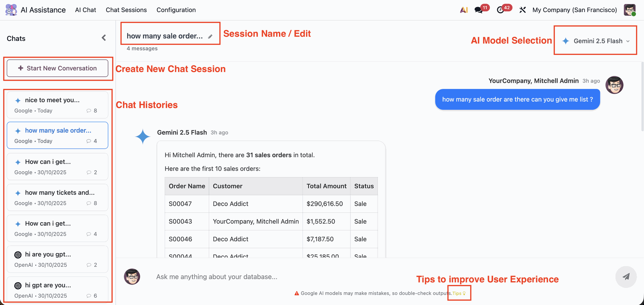This screenshot has height=305, width=644.
Task: Open the Chat Sessions menu
Action: click(x=126, y=10)
